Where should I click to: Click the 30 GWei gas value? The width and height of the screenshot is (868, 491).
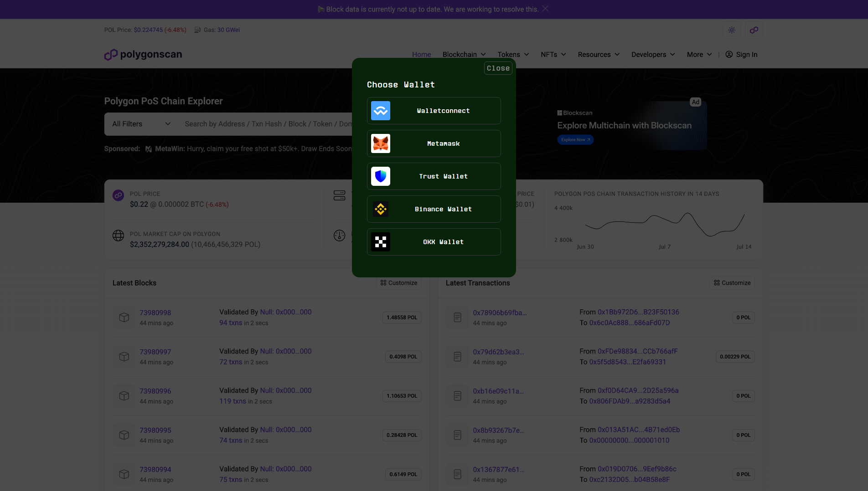tap(228, 30)
